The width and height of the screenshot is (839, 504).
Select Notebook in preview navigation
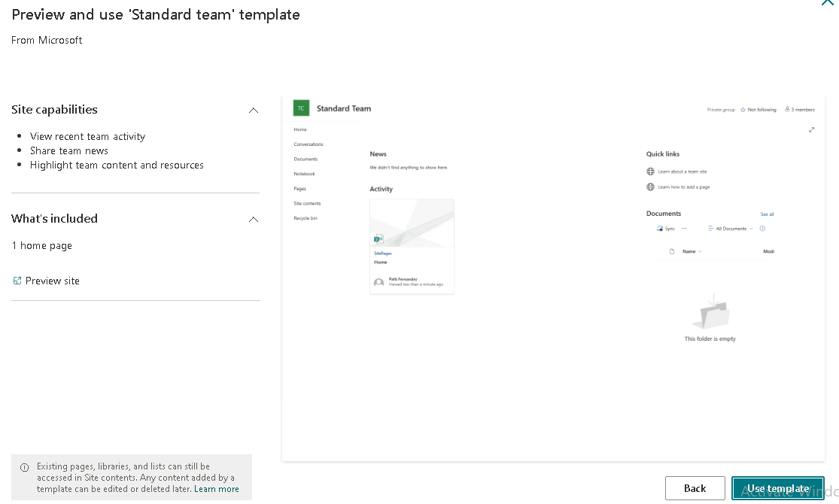pyautogui.click(x=305, y=174)
